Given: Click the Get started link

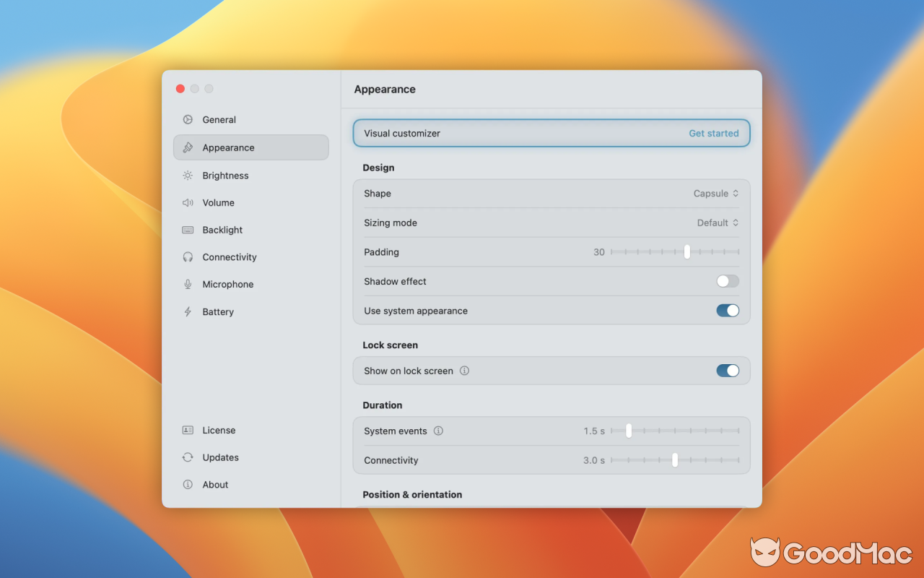Looking at the screenshot, I should point(713,133).
